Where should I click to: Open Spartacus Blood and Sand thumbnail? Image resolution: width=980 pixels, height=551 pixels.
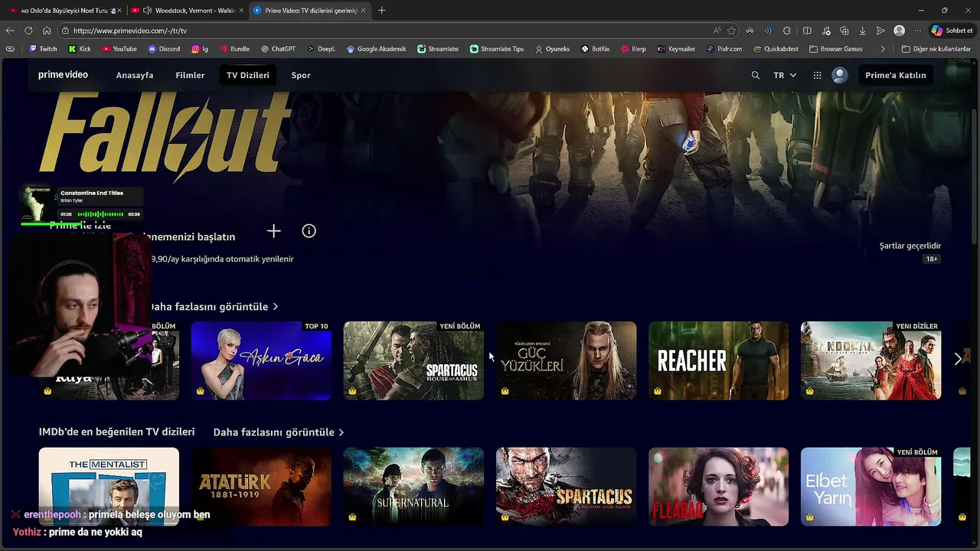click(566, 487)
